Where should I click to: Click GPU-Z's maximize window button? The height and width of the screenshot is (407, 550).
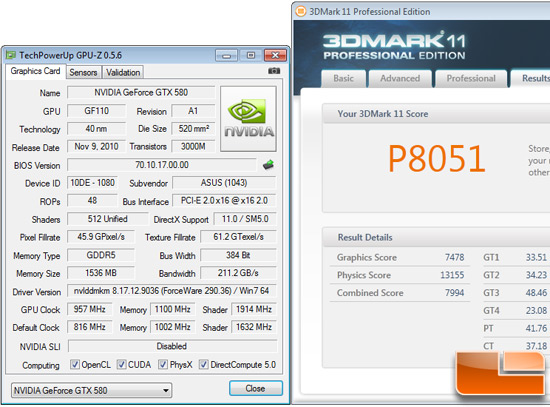(250, 55)
